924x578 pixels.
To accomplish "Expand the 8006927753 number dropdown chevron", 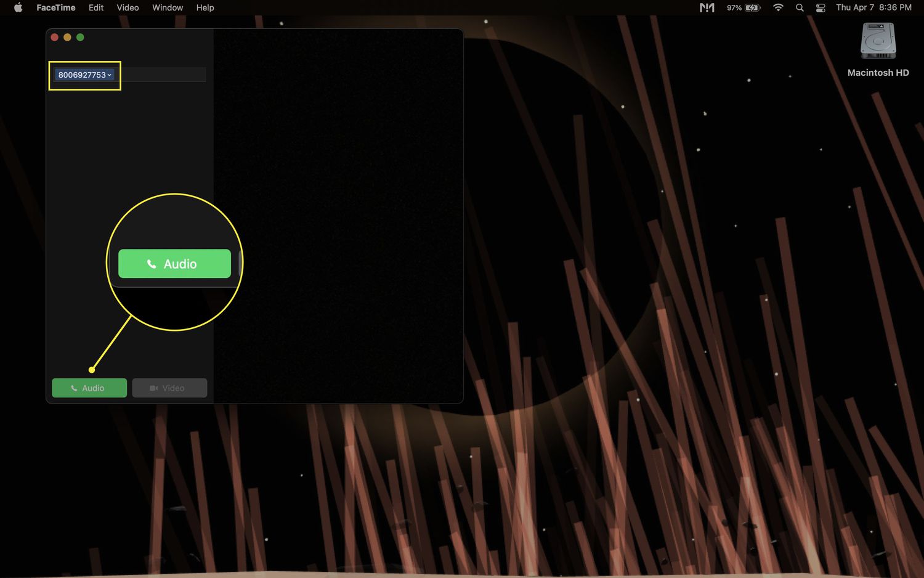I will click(110, 75).
